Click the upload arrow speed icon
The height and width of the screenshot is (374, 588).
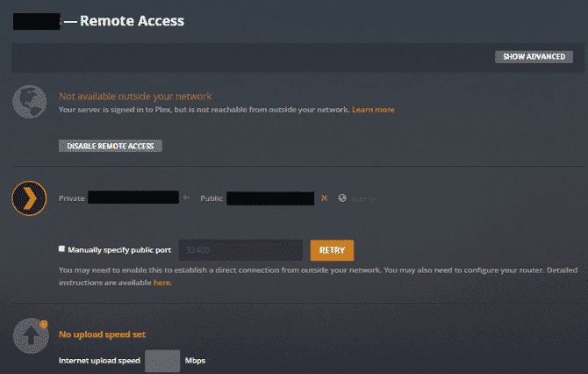pyautogui.click(x=31, y=336)
